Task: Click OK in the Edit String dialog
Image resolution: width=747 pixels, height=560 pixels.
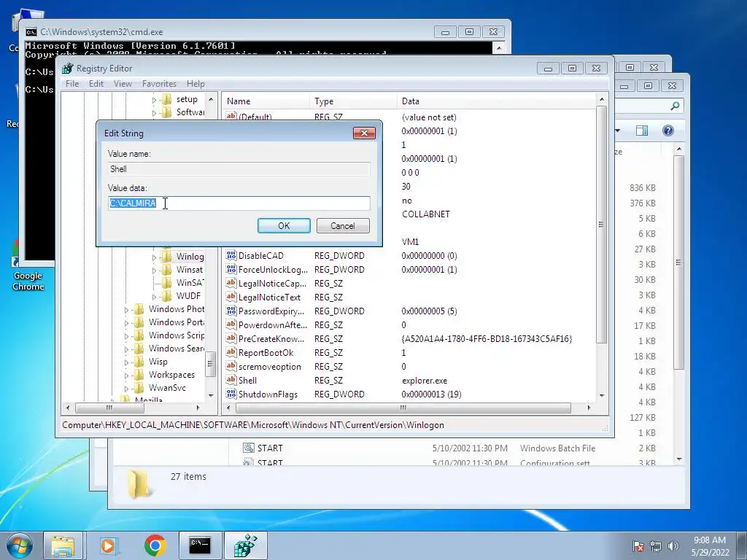Action: click(x=284, y=226)
